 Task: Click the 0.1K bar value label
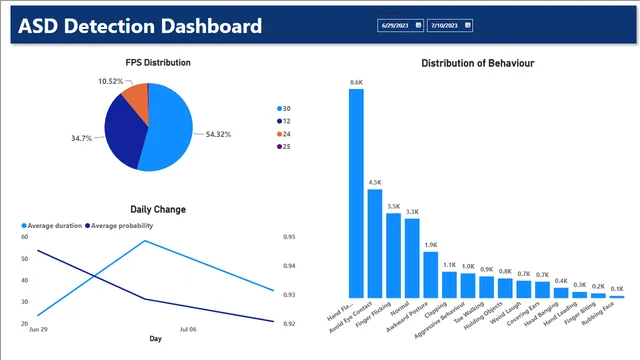tap(617, 289)
